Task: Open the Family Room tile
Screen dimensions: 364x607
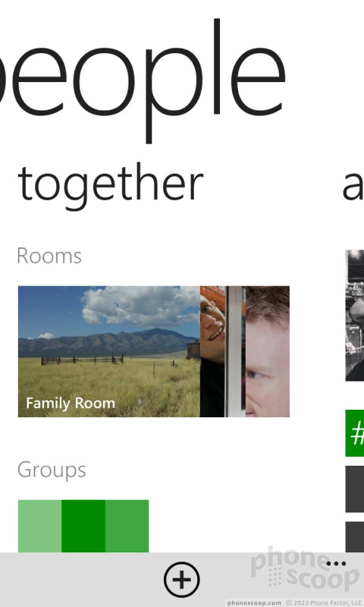Action: (154, 351)
